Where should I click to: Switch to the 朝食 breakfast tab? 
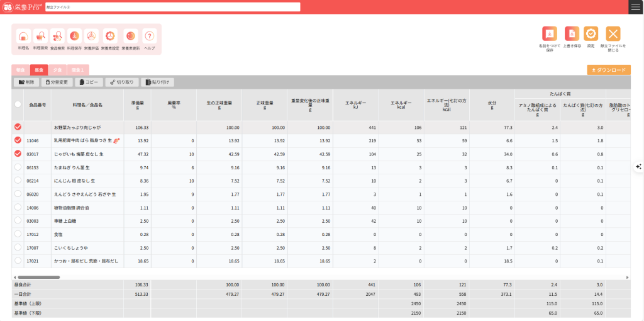pyautogui.click(x=21, y=70)
